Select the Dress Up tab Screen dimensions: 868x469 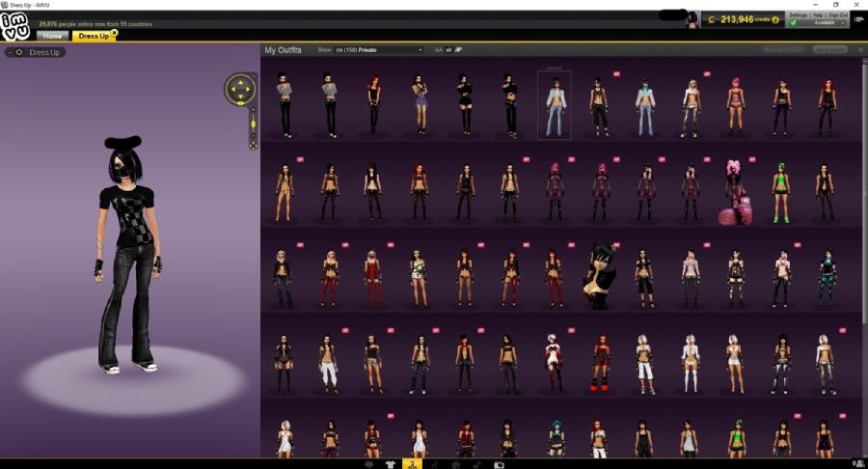(93, 36)
